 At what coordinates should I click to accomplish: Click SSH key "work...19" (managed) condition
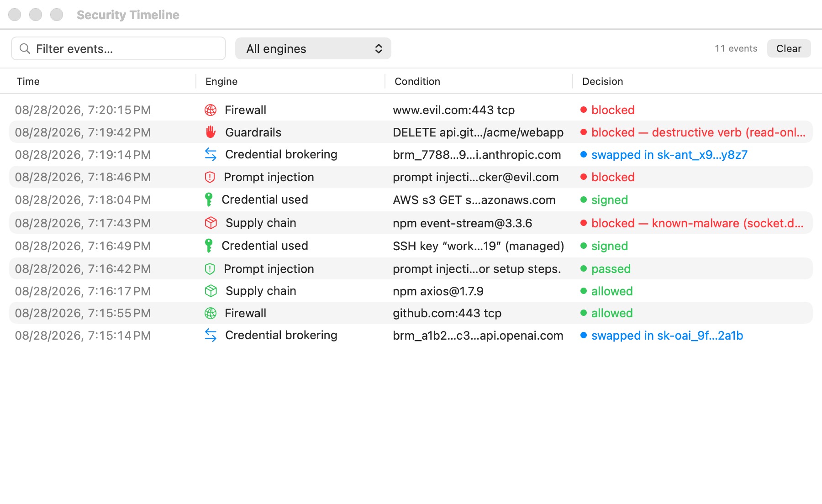point(479,246)
